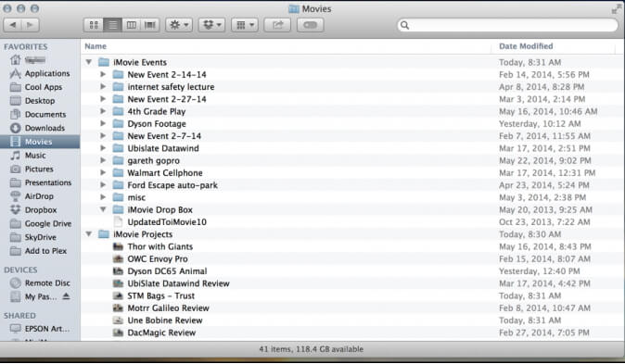
Task: Collapse the iMovie Events folder
Action: (89, 62)
